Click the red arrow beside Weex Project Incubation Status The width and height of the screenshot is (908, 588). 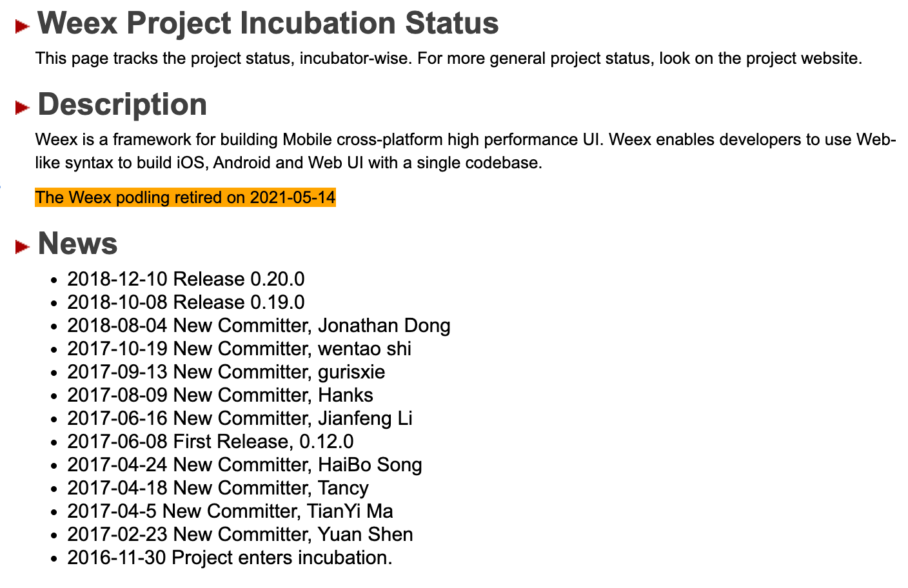coord(23,26)
